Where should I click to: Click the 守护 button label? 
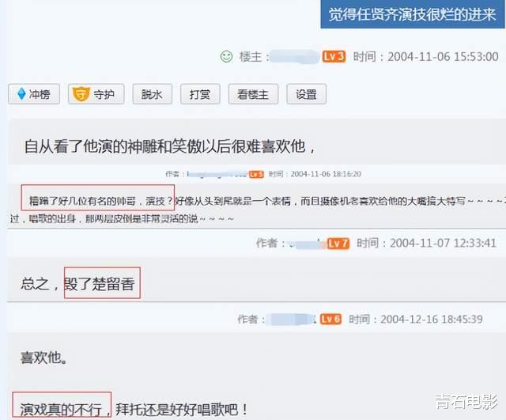coord(104,94)
